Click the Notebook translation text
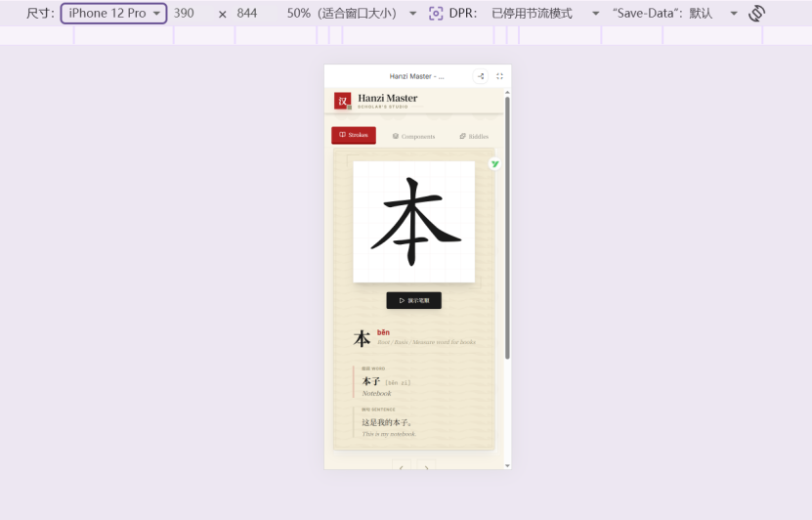The height and width of the screenshot is (520, 812). pos(376,394)
